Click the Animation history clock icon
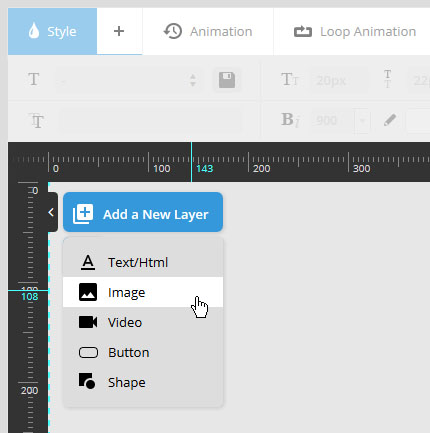Image resolution: width=430 pixels, height=433 pixels. pyautogui.click(x=173, y=31)
